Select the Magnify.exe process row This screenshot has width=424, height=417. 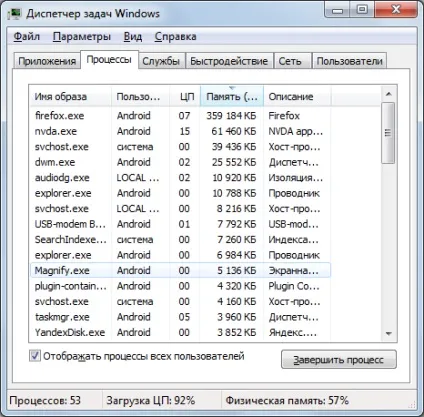pyautogui.click(x=180, y=270)
